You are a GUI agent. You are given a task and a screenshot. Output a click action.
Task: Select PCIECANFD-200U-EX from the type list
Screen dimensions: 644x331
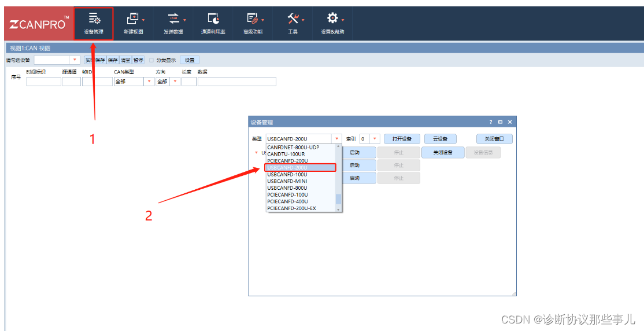pos(301,208)
